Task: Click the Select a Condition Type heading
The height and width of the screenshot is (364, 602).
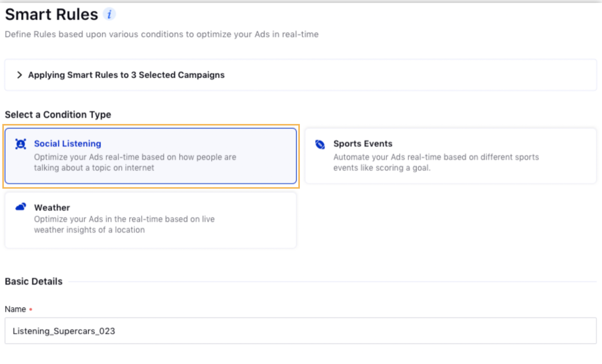Action: [x=58, y=115]
